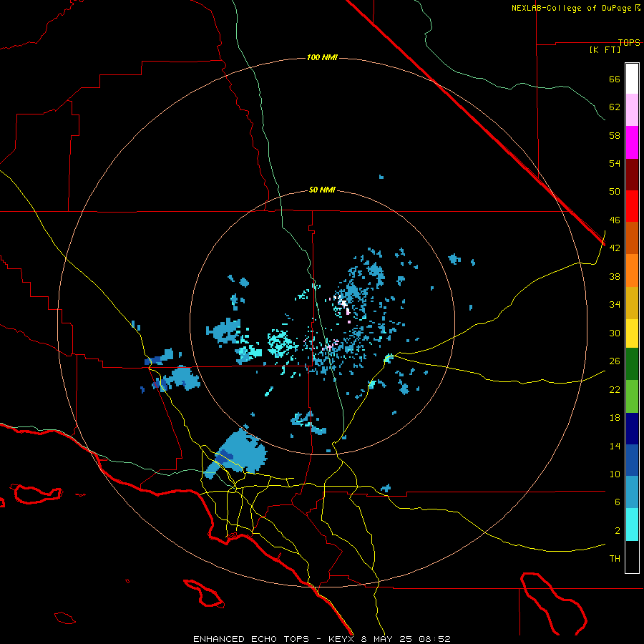This screenshot has width=644, height=644.
Task: Click the gold 34 kft legend swatch
Action: (632, 303)
